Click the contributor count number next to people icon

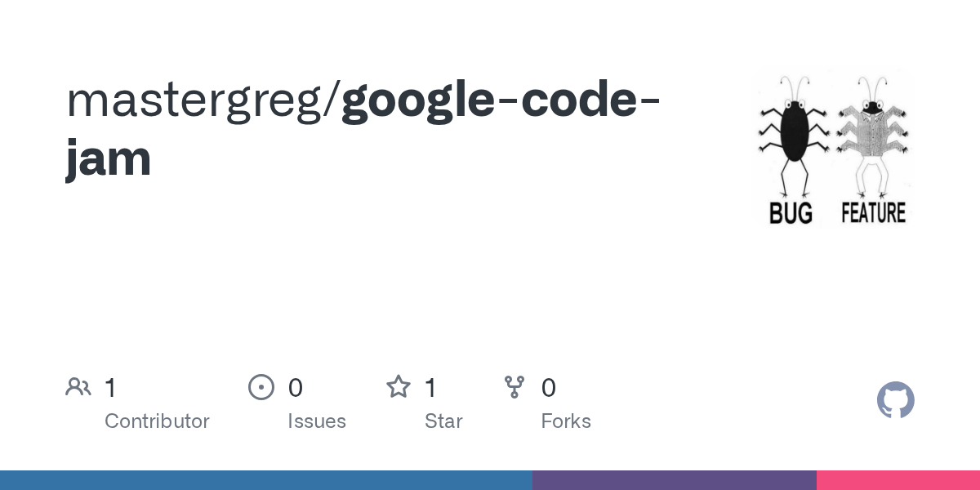point(111,388)
